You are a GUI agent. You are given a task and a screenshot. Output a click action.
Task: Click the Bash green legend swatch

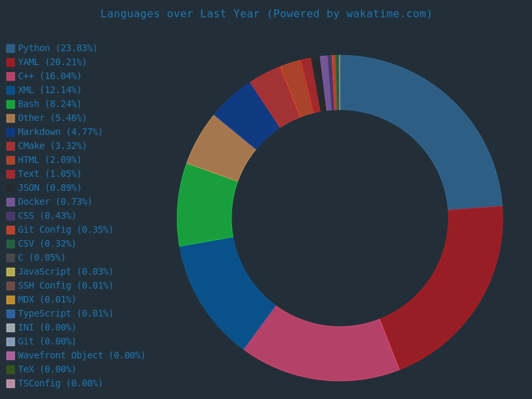point(11,104)
